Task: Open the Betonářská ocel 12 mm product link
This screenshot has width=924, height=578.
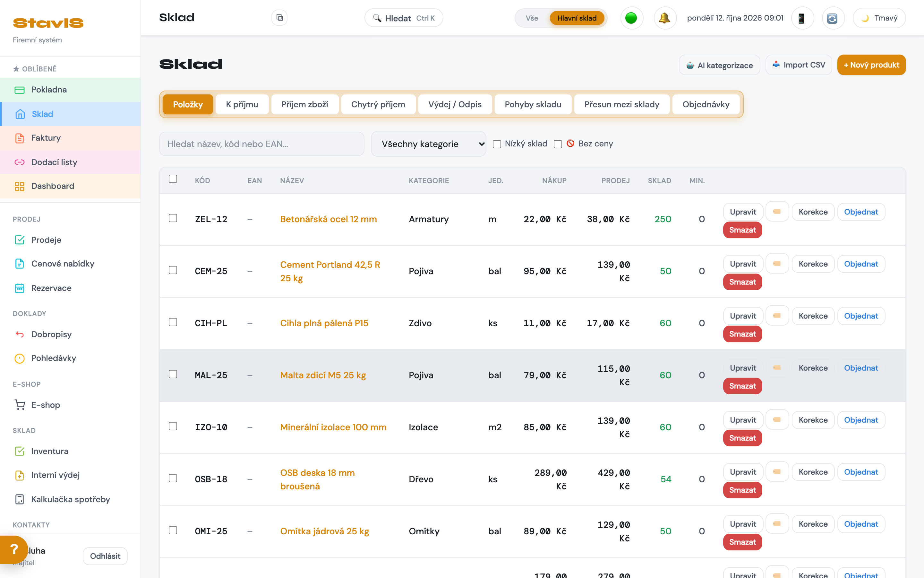Action: click(x=328, y=219)
